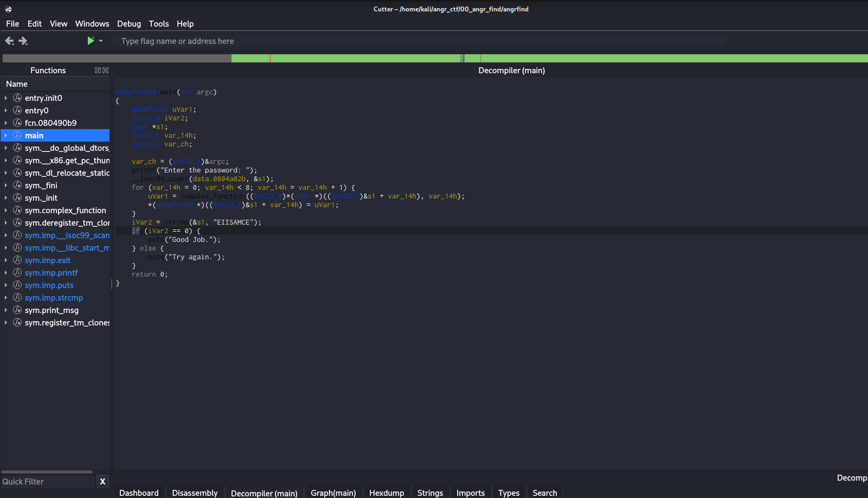
Task: Open the dropdown arrow beside the play button
Action: [x=101, y=41]
